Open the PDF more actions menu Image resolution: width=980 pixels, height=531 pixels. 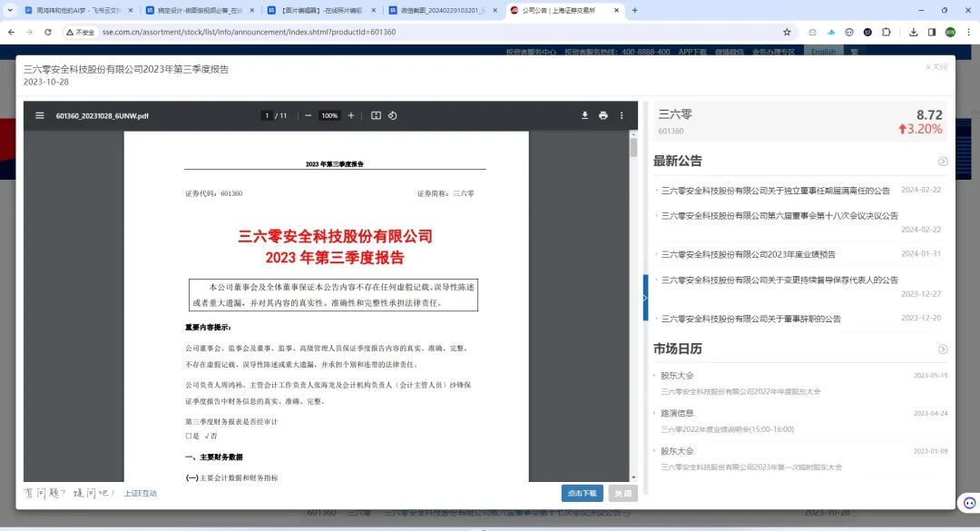pos(622,116)
